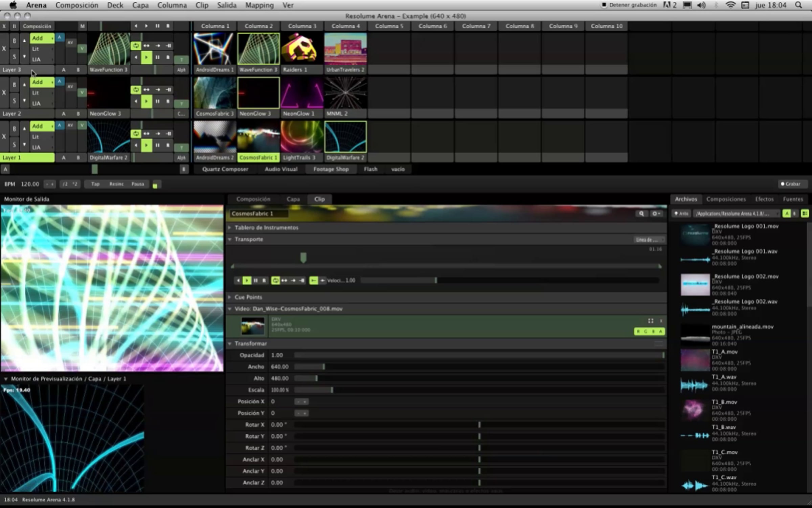
Task: Click the Tap BPM button
Action: pos(95,184)
